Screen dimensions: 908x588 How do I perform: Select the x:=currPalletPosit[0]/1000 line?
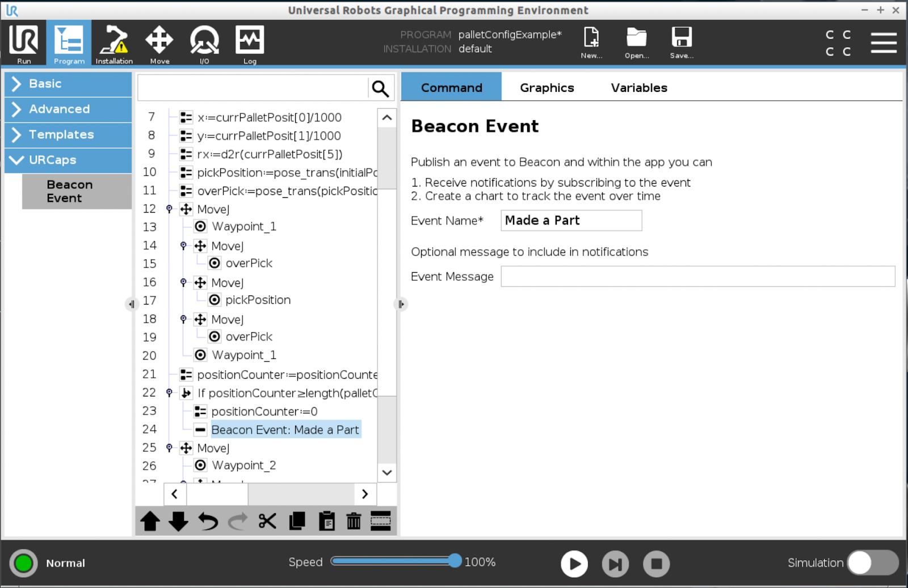coord(270,117)
